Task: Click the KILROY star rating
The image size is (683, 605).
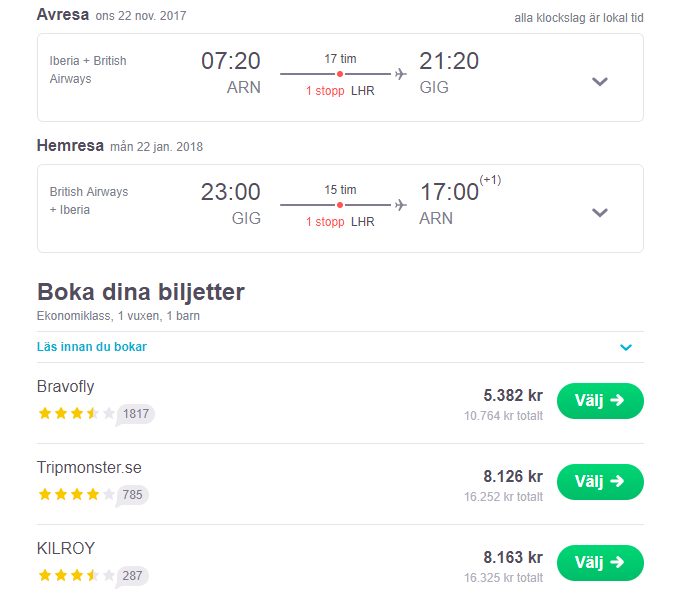Action: click(x=76, y=575)
